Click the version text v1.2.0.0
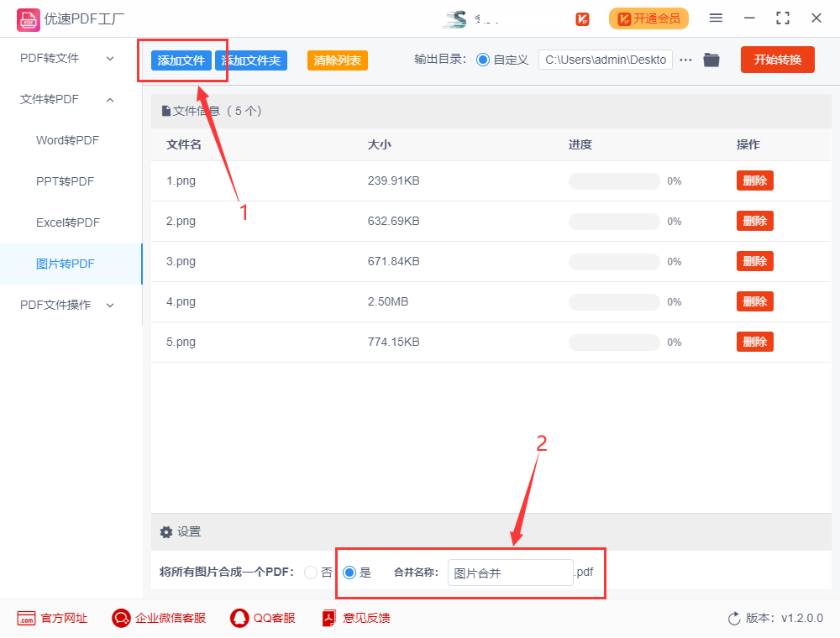This screenshot has height=638, width=840. pyautogui.click(x=802, y=619)
